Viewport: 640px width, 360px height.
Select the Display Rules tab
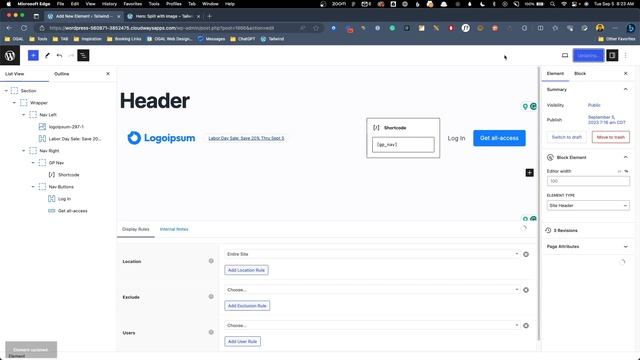tap(136, 229)
